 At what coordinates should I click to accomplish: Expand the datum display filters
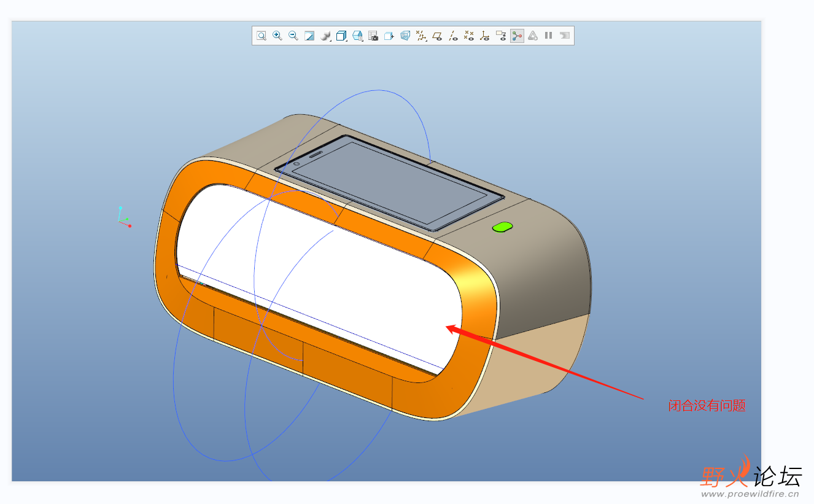click(x=421, y=36)
